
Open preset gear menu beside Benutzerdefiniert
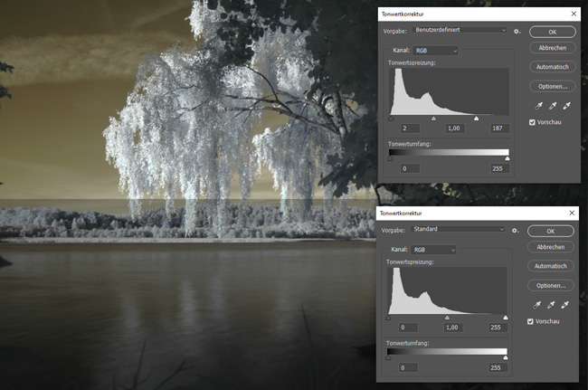pos(516,31)
